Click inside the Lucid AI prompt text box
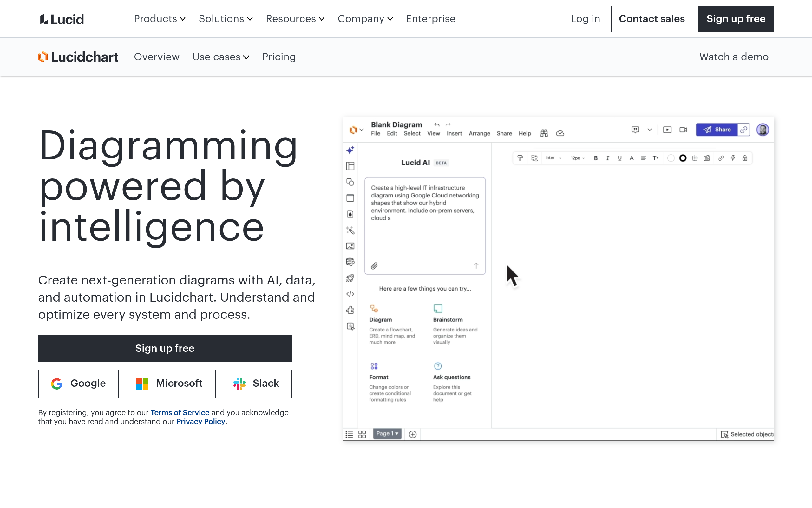The image size is (812, 508). tap(425, 226)
